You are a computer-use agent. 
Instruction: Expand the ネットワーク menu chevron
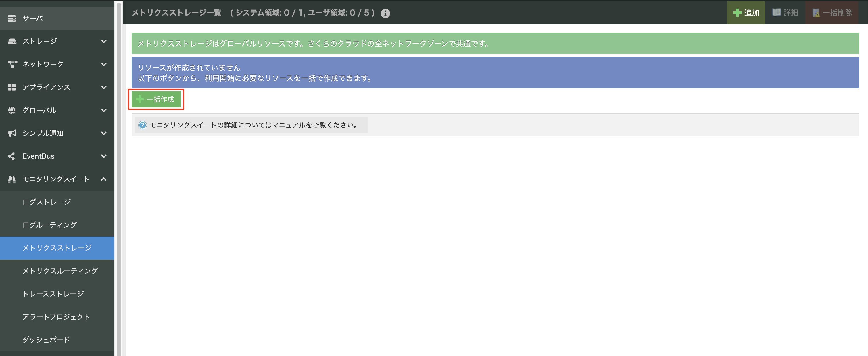104,64
